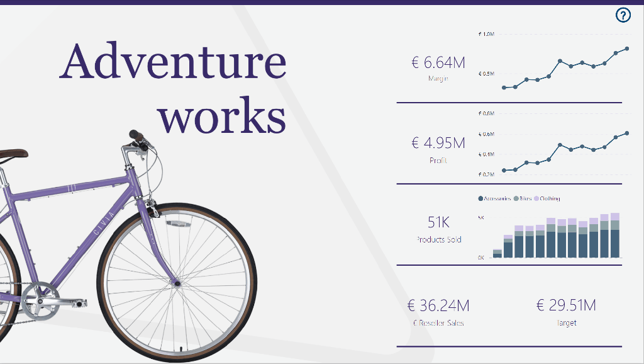Select the €6.64M Margin card value
The height and width of the screenshot is (364, 644).
click(438, 62)
